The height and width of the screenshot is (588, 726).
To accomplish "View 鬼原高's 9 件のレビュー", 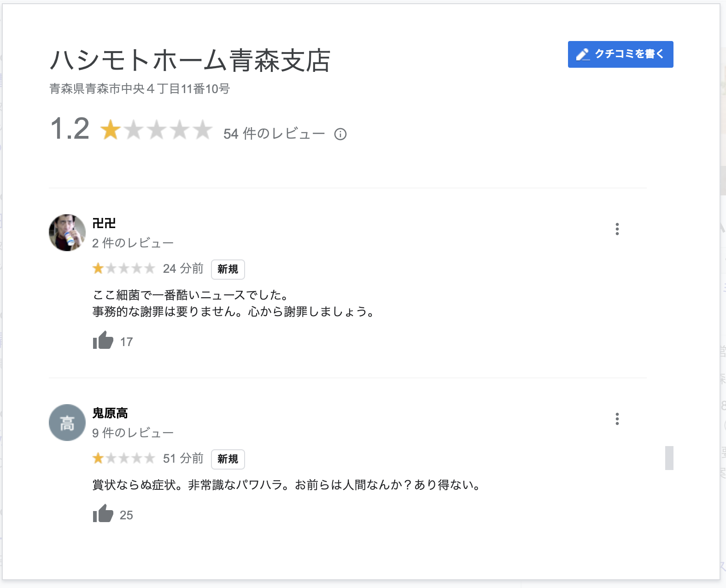I will pyautogui.click(x=133, y=433).
